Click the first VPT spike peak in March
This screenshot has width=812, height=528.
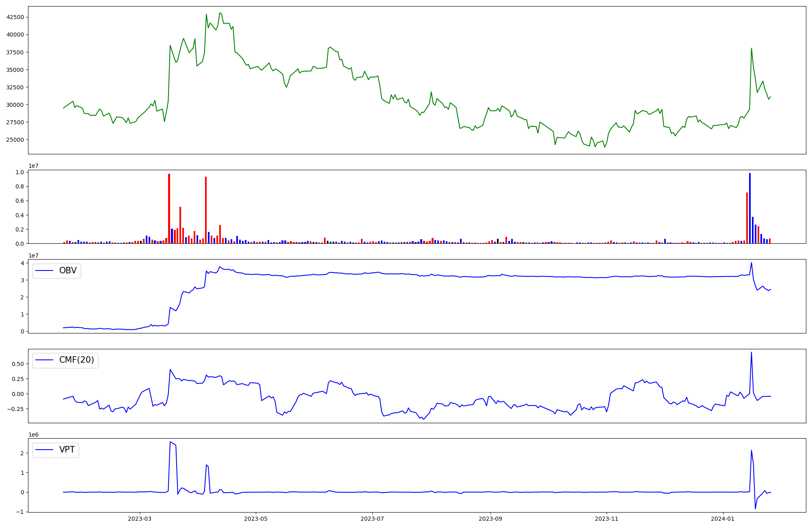pyautogui.click(x=170, y=442)
